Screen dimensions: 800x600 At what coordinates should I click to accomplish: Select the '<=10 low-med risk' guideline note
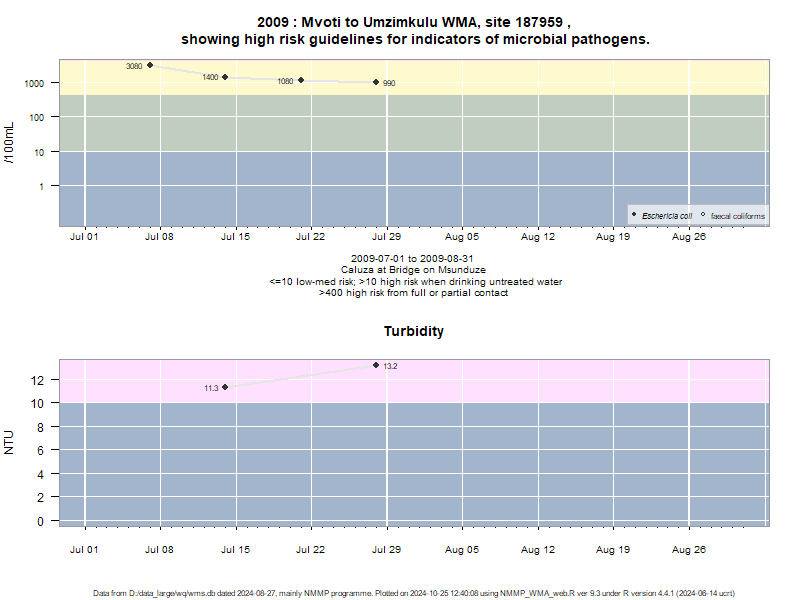pos(416,282)
